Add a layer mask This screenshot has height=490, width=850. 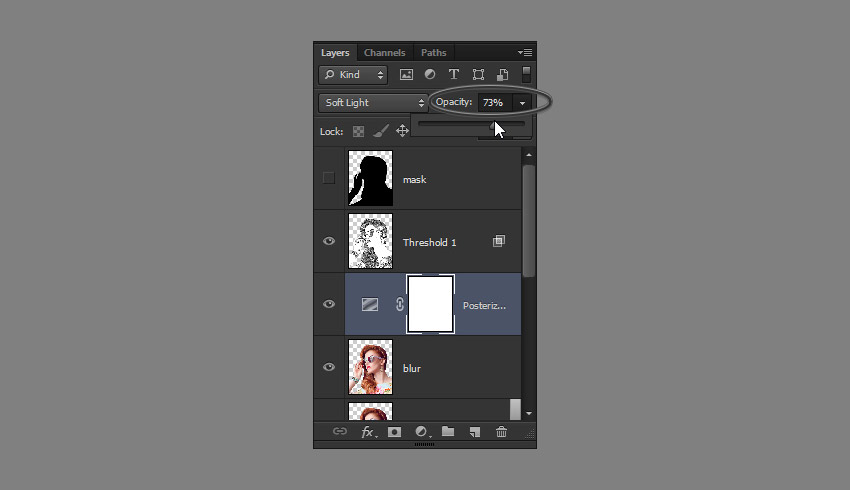pyautogui.click(x=395, y=432)
